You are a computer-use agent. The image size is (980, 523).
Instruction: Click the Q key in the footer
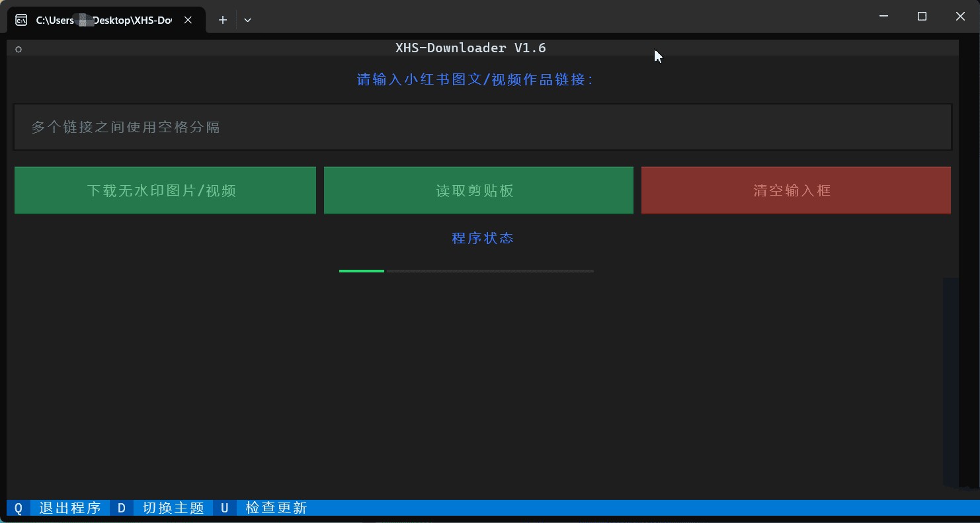point(19,508)
